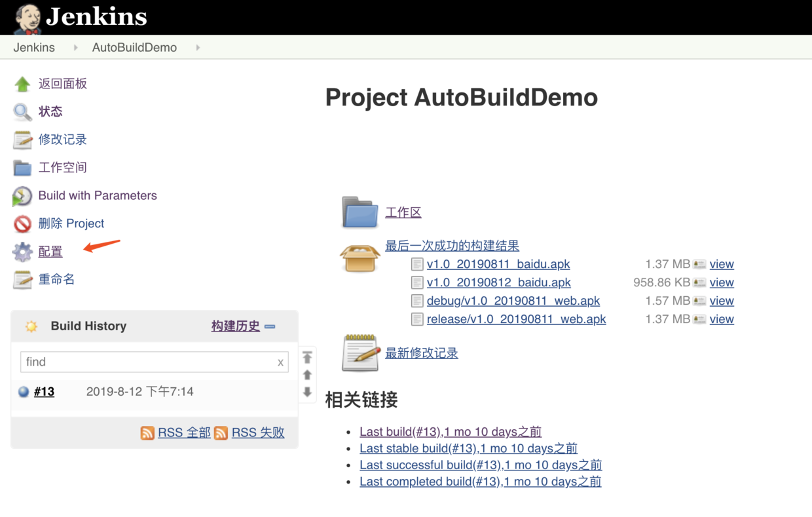Screen dimensions: 812x517
Task: Open 工作空间 in the sidebar
Action: click(x=63, y=168)
